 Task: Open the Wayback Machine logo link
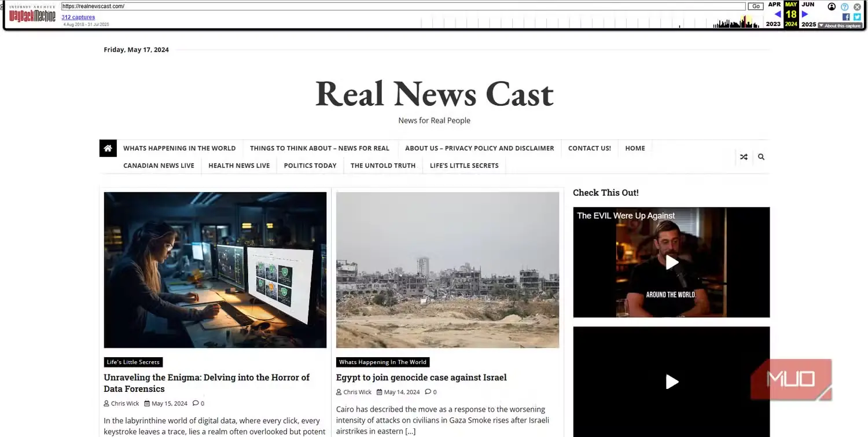tap(32, 14)
